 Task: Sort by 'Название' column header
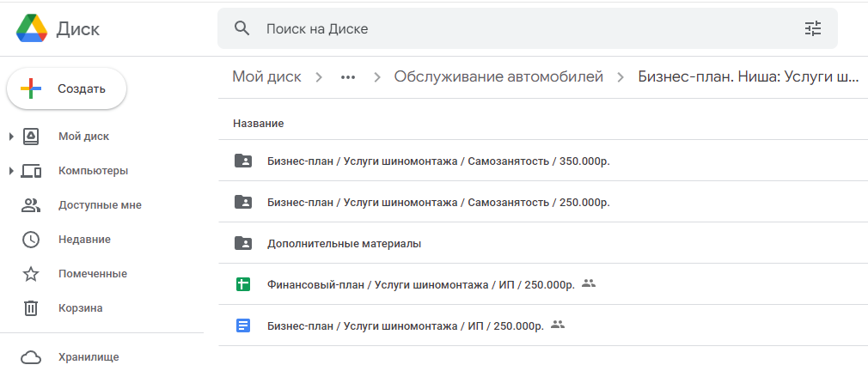click(259, 124)
